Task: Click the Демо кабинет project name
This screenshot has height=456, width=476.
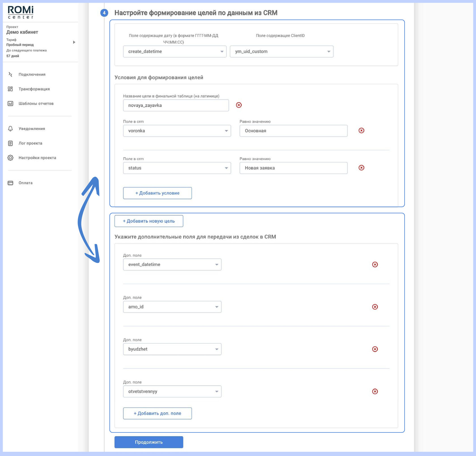Action: 22,32
